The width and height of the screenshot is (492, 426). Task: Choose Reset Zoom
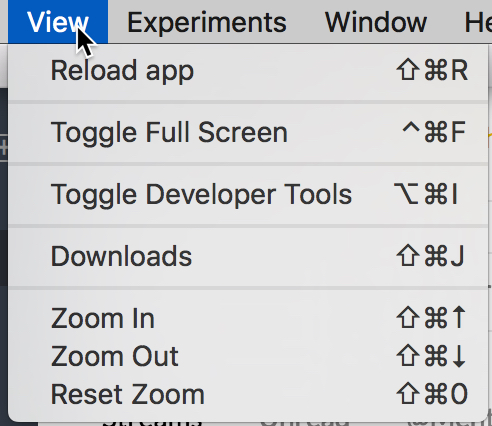click(x=248, y=395)
